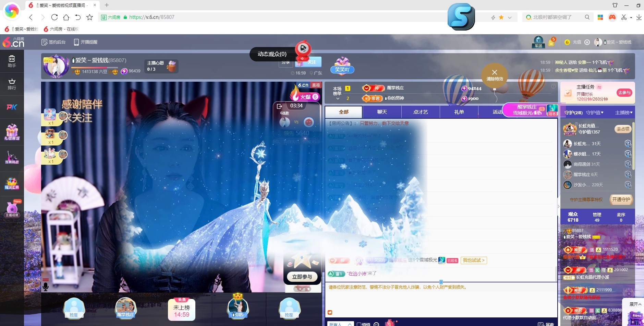Click the orange megaphone broadcast icon
This screenshot has width=644, height=326.
pyautogui.click(x=330, y=312)
